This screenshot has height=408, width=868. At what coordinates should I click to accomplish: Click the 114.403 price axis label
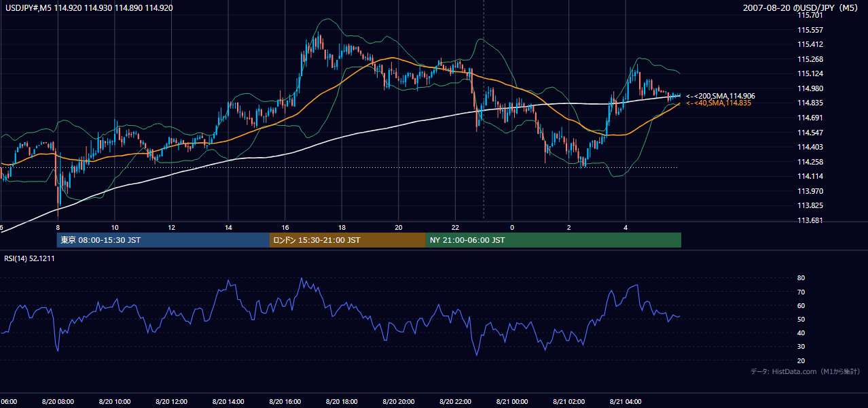coord(810,147)
